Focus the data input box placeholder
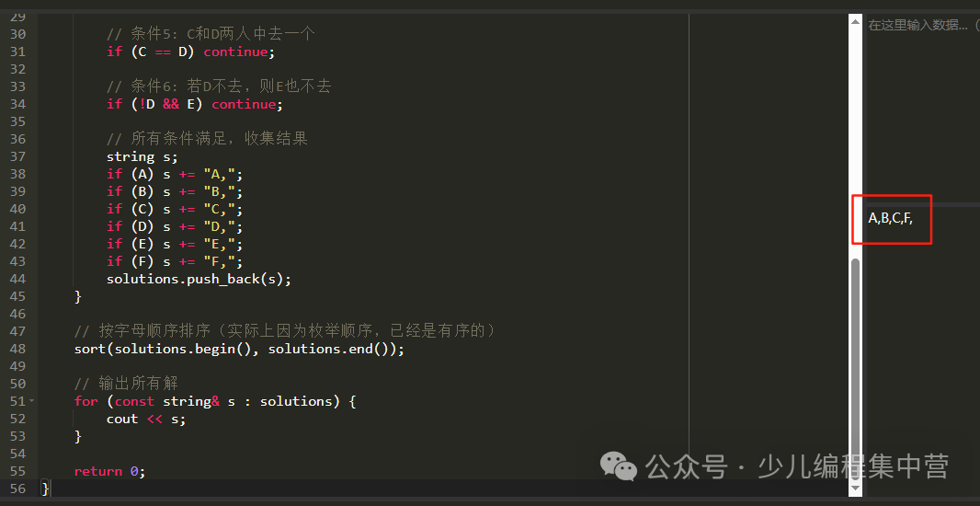 922,26
